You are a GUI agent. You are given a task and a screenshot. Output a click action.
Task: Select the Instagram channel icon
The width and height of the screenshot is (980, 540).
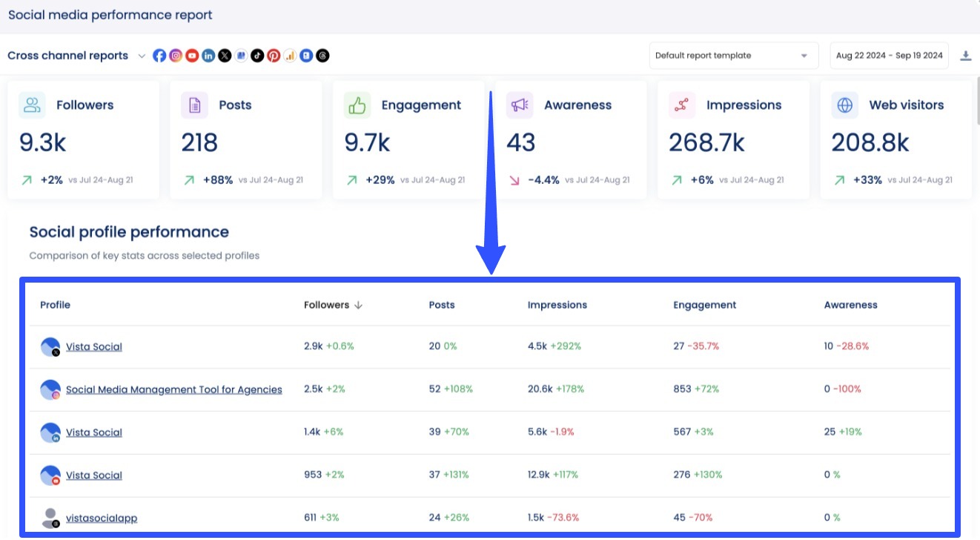[x=176, y=55]
